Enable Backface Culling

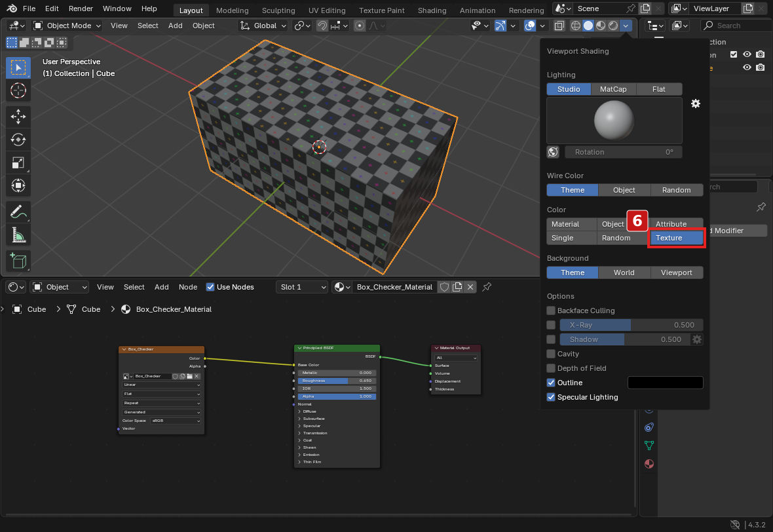[x=551, y=311]
